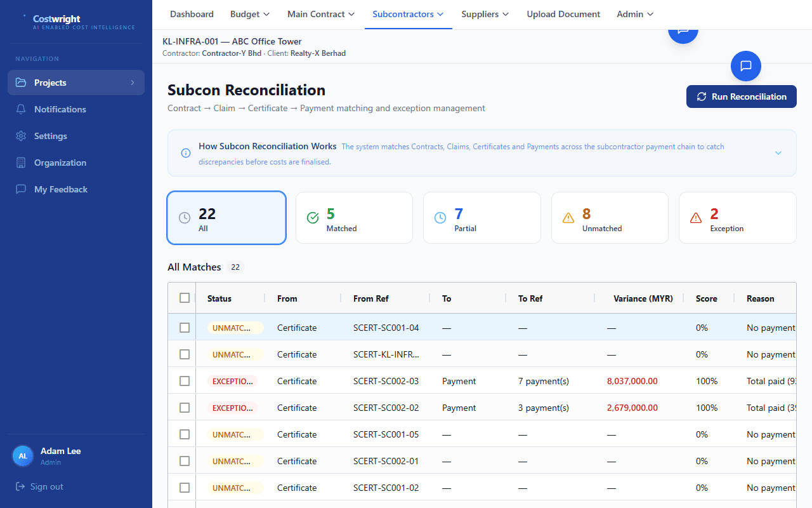Open the Admin dropdown menu
The height and width of the screenshot is (508, 812).
(x=635, y=14)
